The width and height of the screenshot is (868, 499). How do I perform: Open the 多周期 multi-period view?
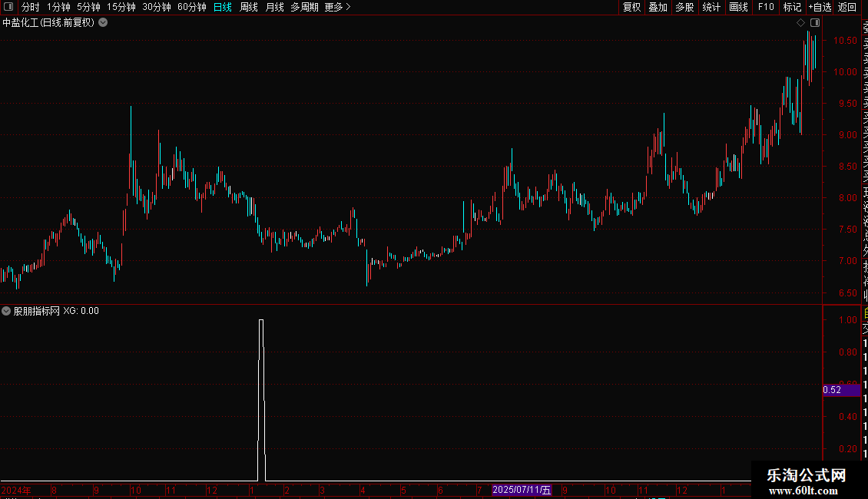[304, 7]
